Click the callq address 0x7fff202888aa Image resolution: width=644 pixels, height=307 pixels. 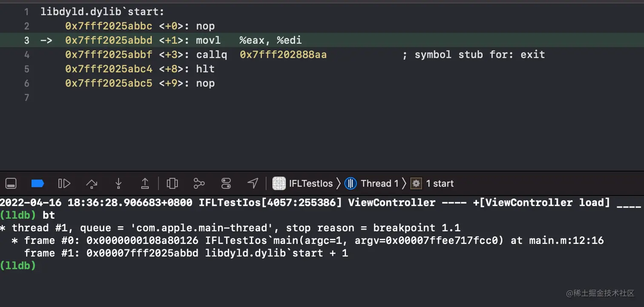tap(283, 55)
